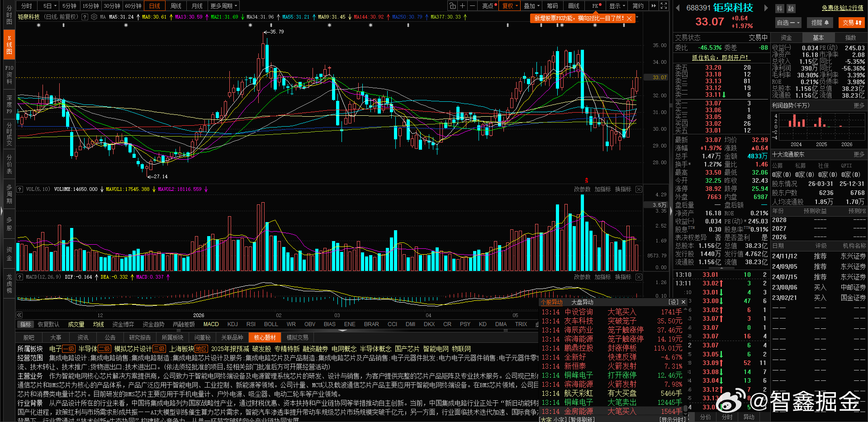The width and height of the screenshot is (868, 422).
Task: Open F10资料 sidebar item
Action: click(x=9, y=75)
